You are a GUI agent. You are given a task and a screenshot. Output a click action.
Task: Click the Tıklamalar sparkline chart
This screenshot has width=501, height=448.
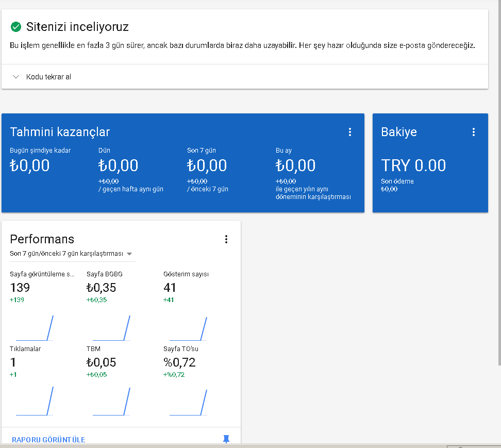35,401
